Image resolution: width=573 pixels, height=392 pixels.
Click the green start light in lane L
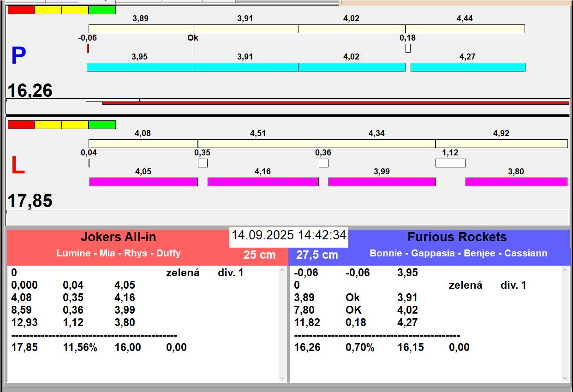point(102,125)
